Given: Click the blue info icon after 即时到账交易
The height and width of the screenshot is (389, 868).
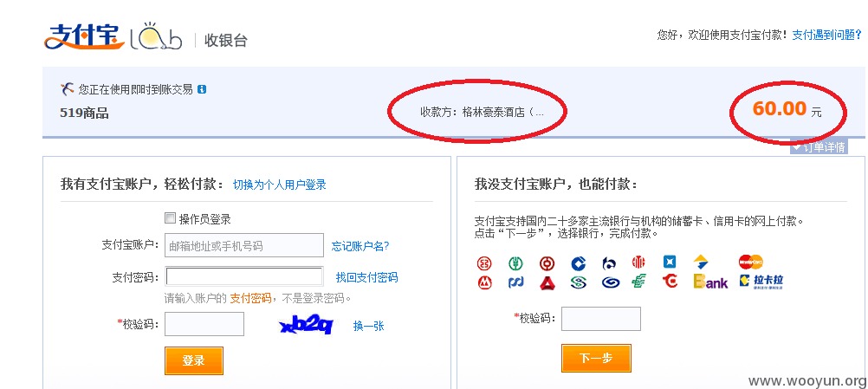Looking at the screenshot, I should click(202, 89).
